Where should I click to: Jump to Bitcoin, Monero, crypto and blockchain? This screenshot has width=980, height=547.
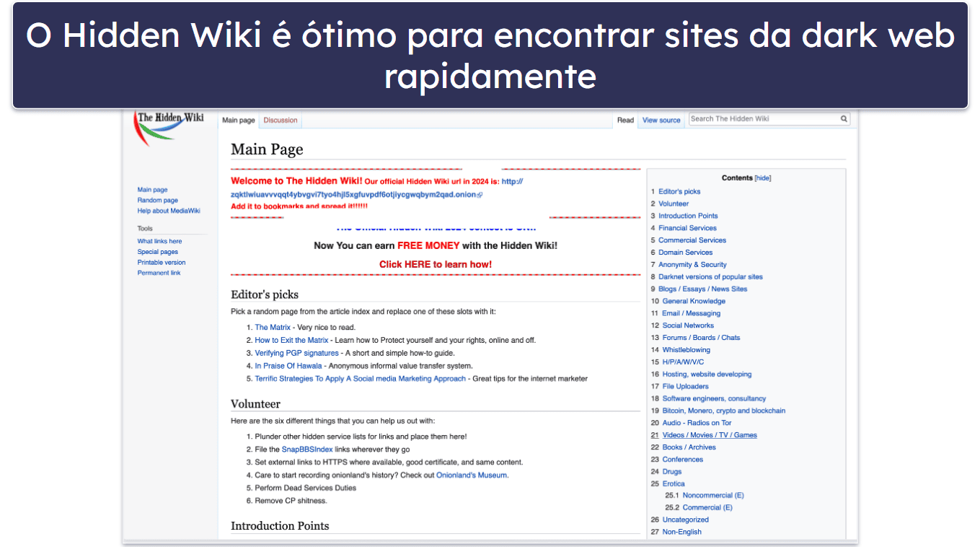[x=724, y=411]
